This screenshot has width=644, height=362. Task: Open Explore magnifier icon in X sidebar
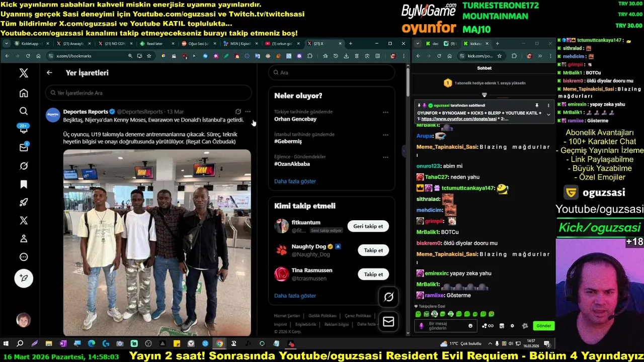tap(24, 111)
